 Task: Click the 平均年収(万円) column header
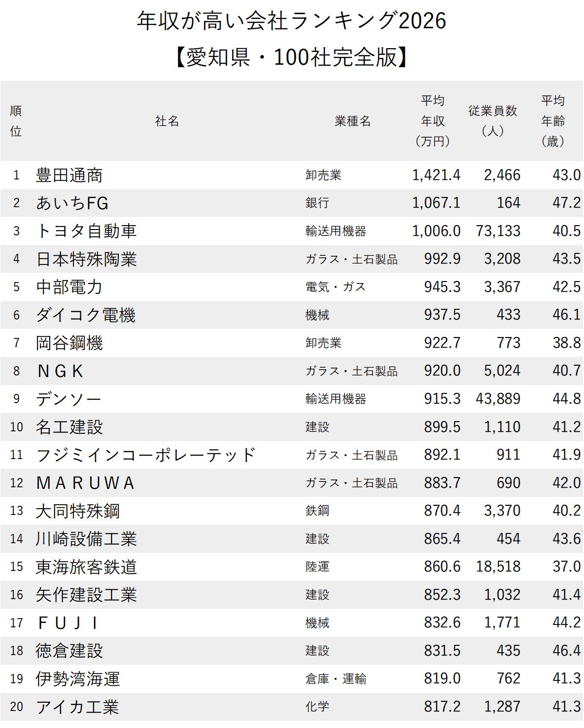433,121
